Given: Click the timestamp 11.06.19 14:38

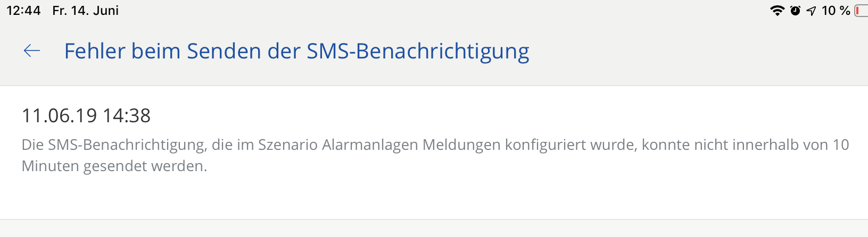Looking at the screenshot, I should (86, 115).
